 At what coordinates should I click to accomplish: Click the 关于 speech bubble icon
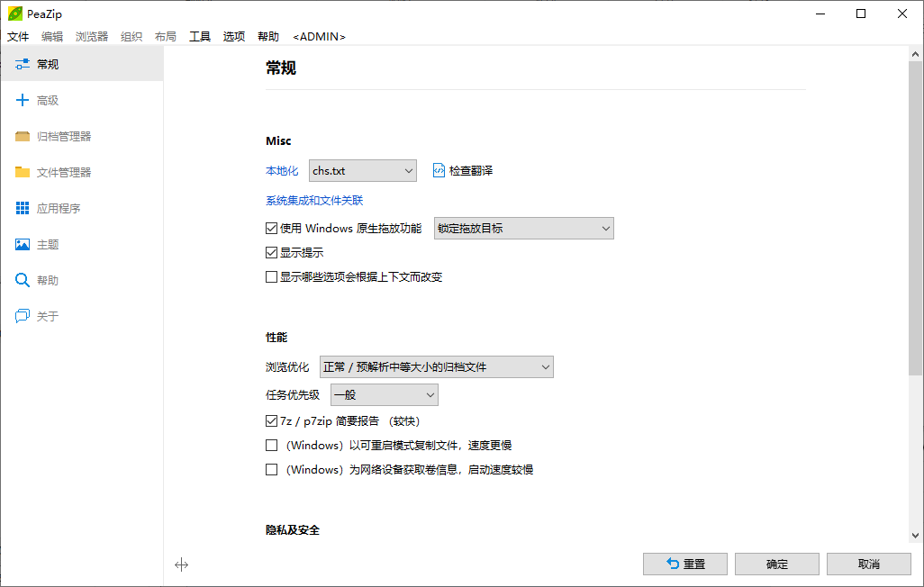click(23, 316)
